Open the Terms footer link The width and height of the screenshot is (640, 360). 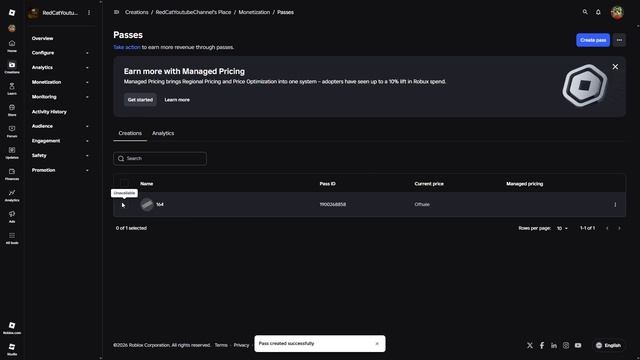(x=221, y=345)
